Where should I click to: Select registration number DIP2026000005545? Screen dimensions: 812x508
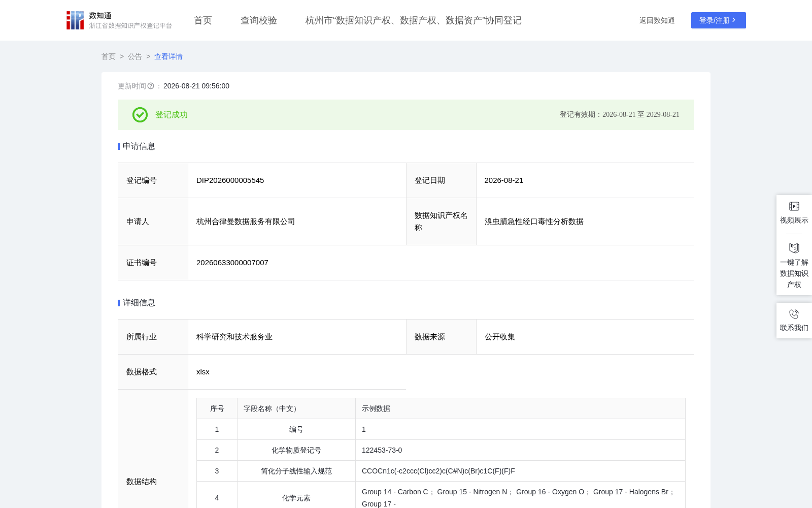coord(230,180)
